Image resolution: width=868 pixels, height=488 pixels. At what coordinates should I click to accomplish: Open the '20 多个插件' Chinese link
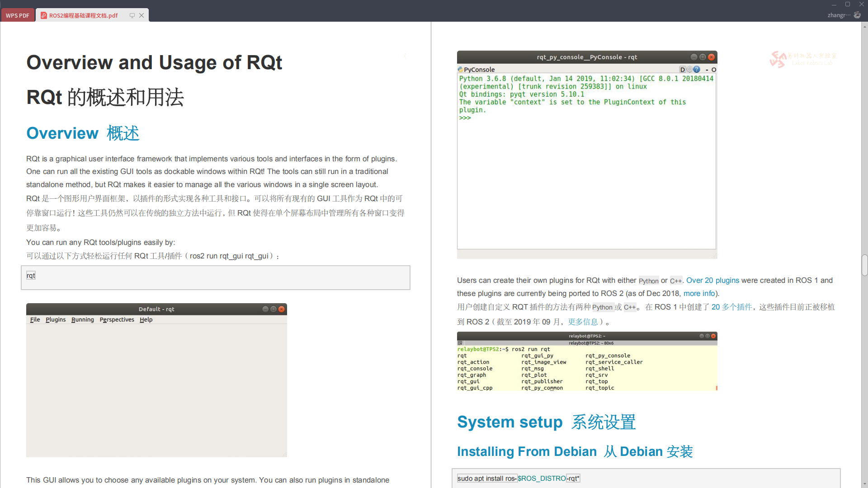pos(731,307)
